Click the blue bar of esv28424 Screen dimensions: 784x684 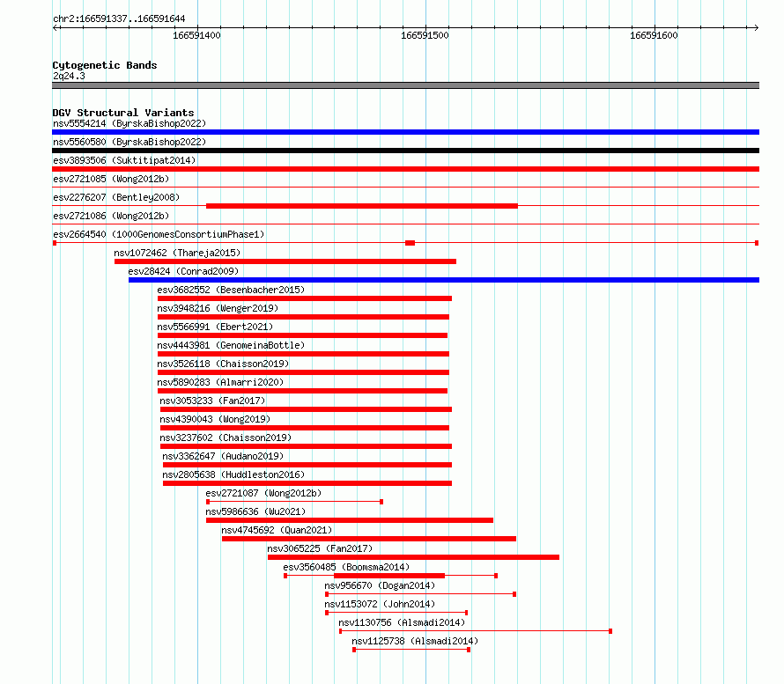pos(443,280)
